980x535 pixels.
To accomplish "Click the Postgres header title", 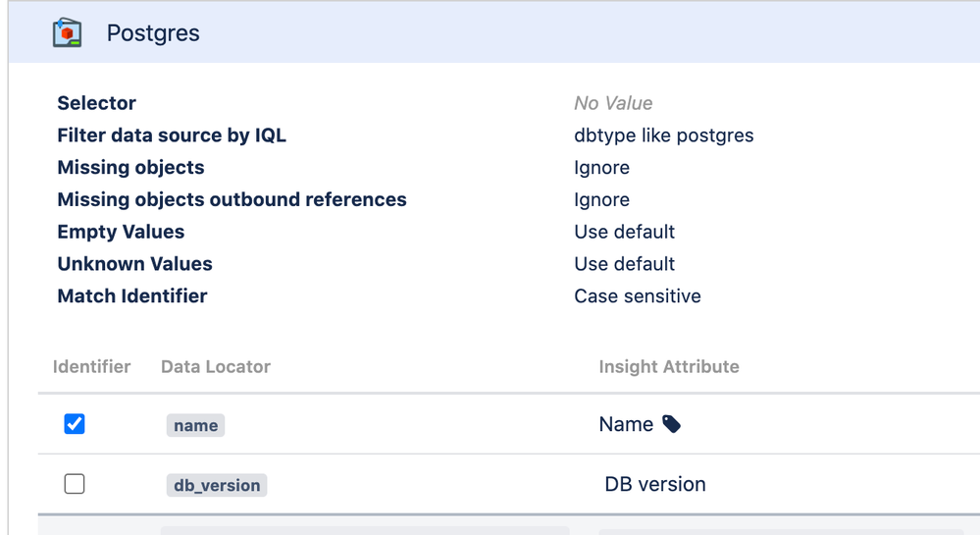I will click(153, 33).
